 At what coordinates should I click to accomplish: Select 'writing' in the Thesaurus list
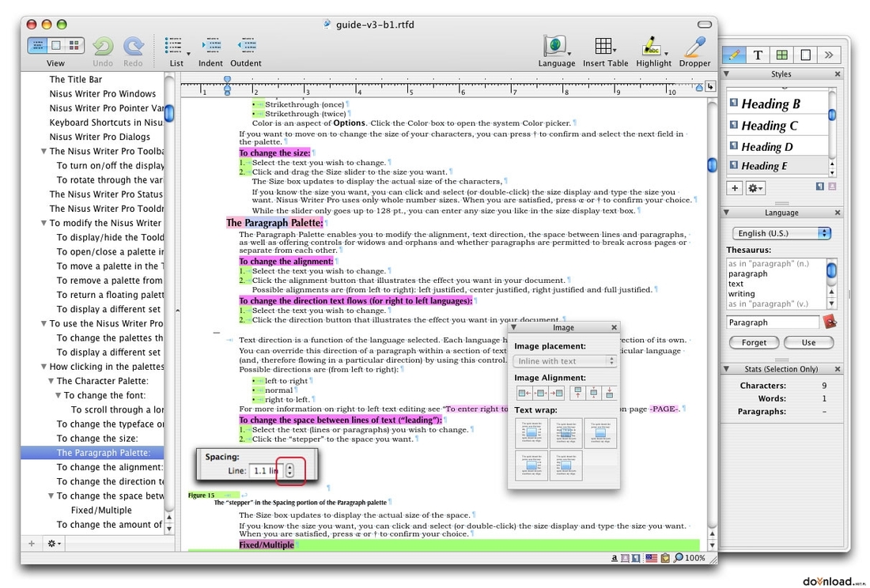(741, 294)
